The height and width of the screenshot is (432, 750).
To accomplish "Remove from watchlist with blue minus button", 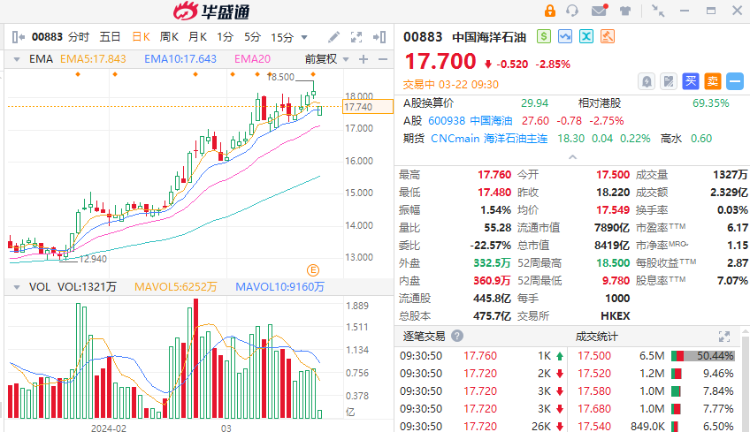I will pyautogui.click(x=735, y=81).
